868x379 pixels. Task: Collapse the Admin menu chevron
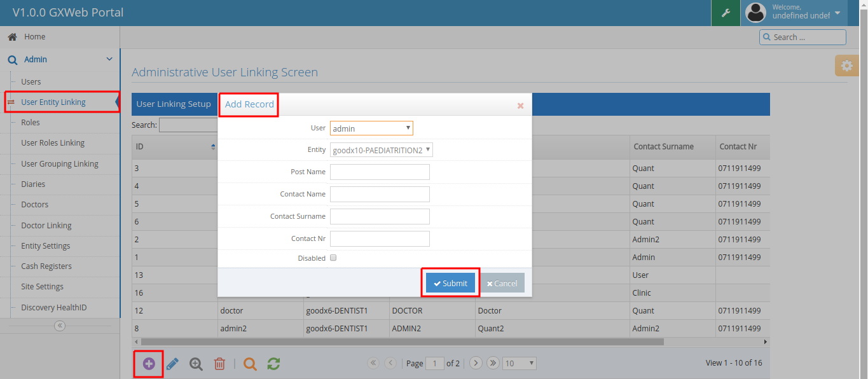tap(109, 59)
